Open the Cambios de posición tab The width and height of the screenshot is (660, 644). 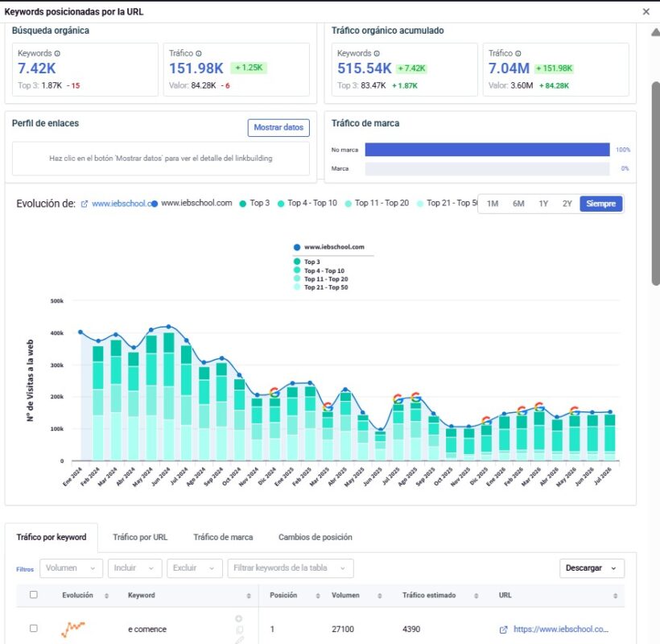(316, 537)
